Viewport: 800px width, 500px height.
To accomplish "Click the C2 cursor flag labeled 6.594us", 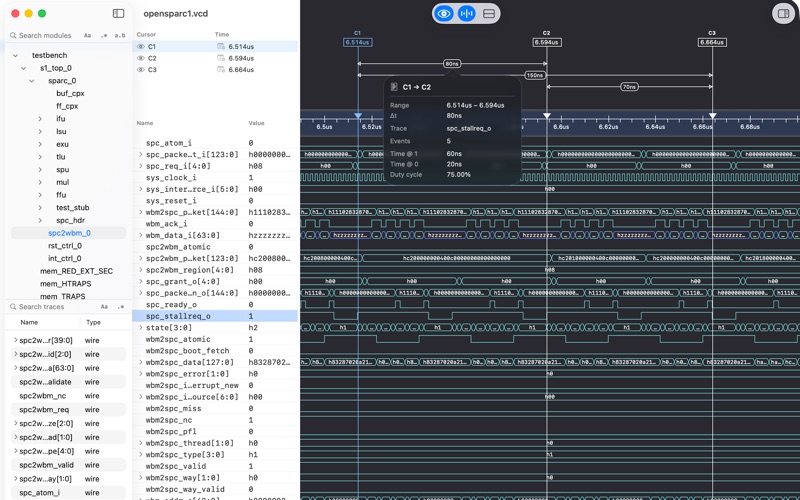I will point(547,42).
